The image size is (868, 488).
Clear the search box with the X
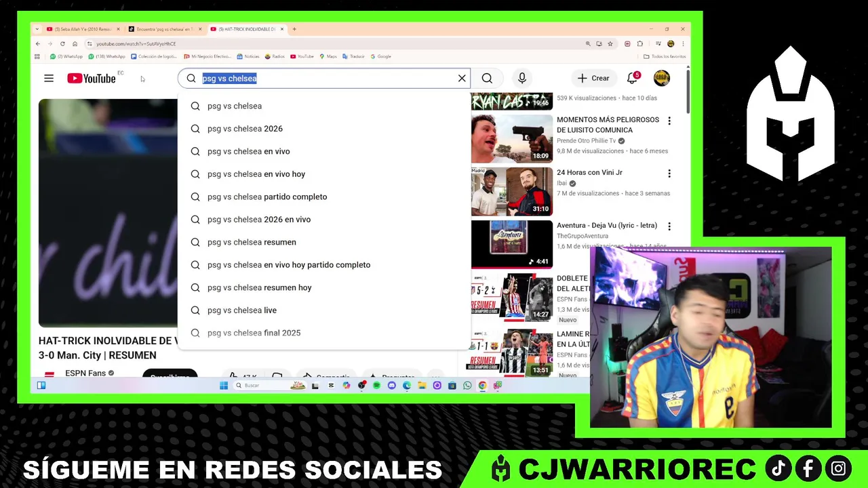coord(462,79)
